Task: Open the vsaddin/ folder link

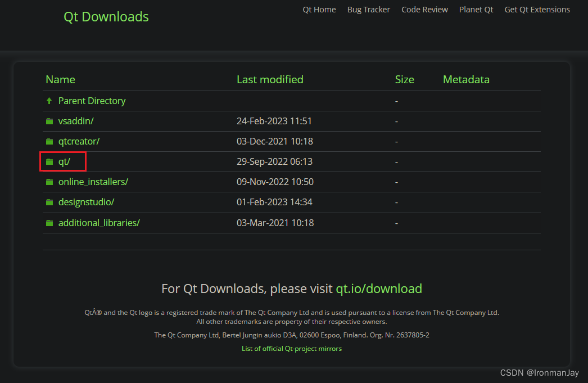Action: pos(76,121)
